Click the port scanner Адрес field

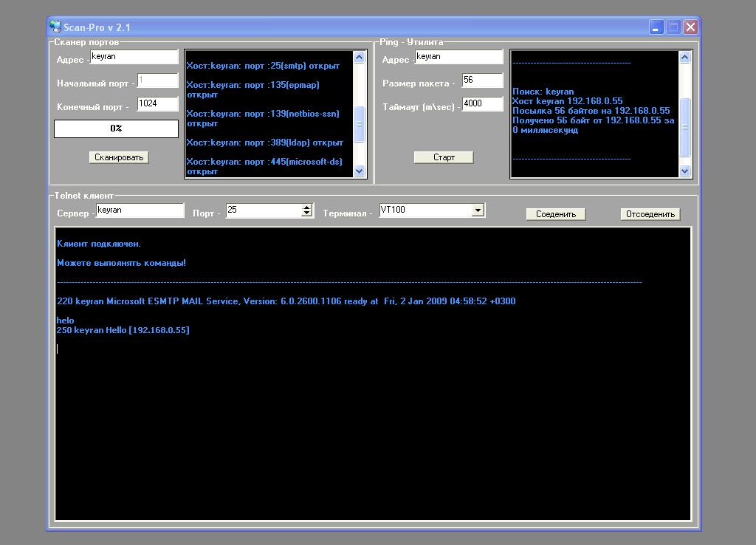(134, 56)
